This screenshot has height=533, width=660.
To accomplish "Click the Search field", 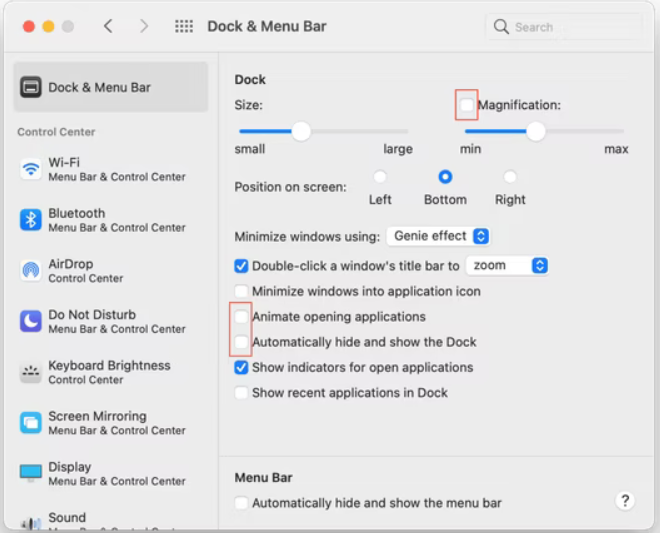I will pyautogui.click(x=565, y=27).
